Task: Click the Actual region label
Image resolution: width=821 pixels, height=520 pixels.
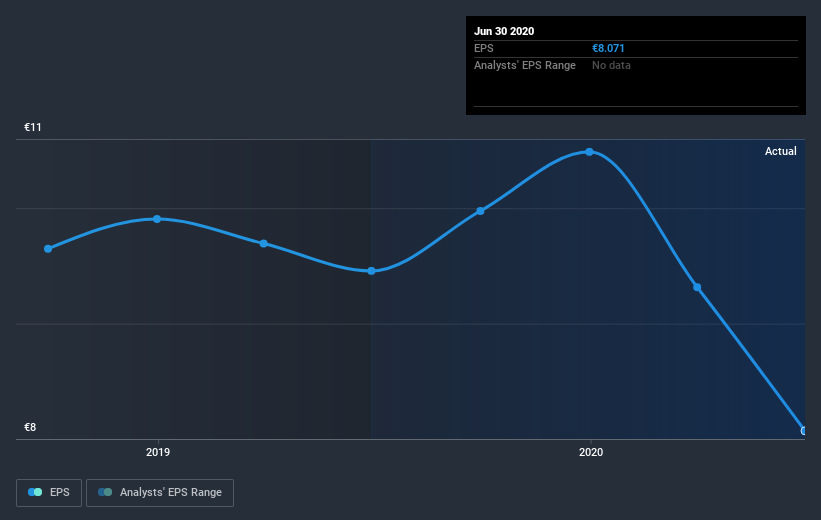Action: (x=781, y=151)
